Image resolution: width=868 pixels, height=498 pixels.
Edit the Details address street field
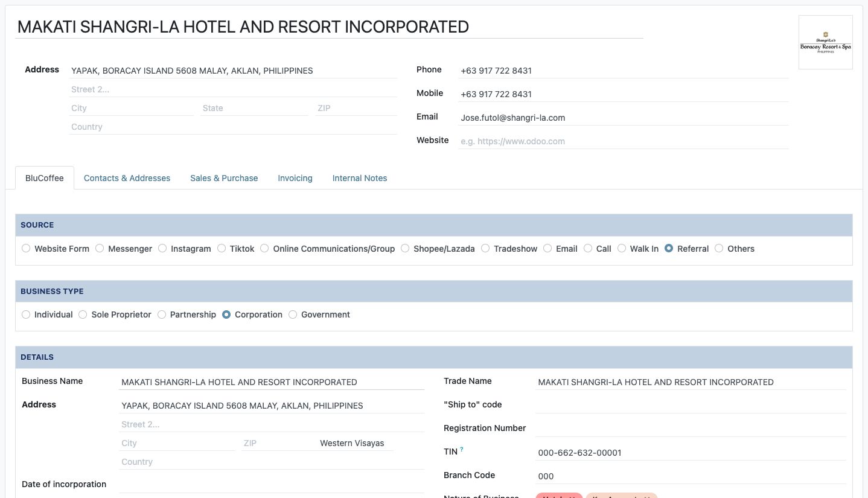[x=272, y=406]
